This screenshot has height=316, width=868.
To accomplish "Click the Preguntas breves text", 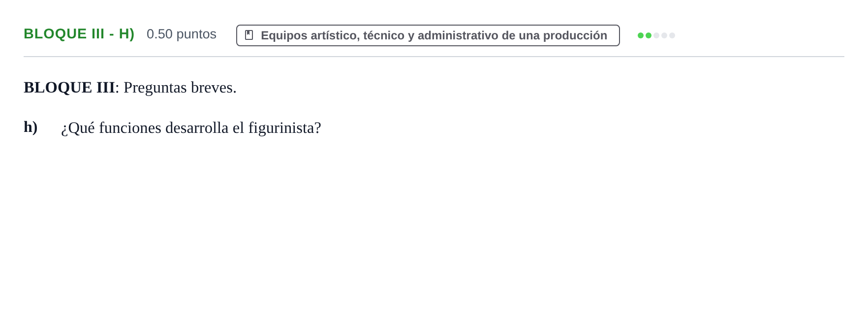I will 180,88.
